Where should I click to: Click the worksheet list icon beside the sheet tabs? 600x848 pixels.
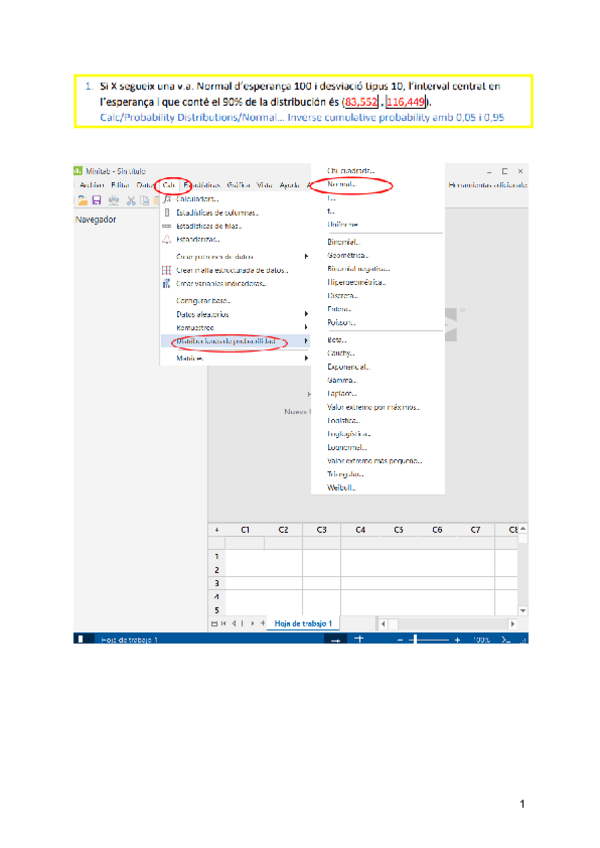pos(214,624)
